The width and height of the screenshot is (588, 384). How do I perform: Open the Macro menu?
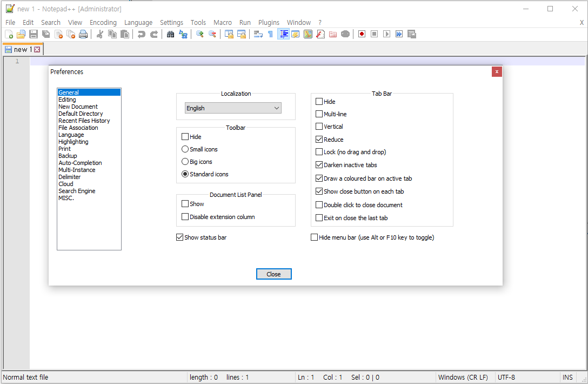click(222, 23)
